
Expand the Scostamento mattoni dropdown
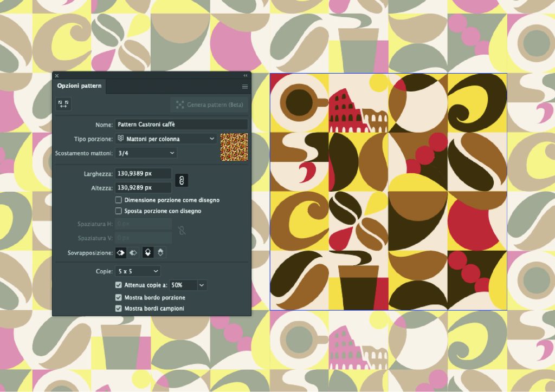146,153
